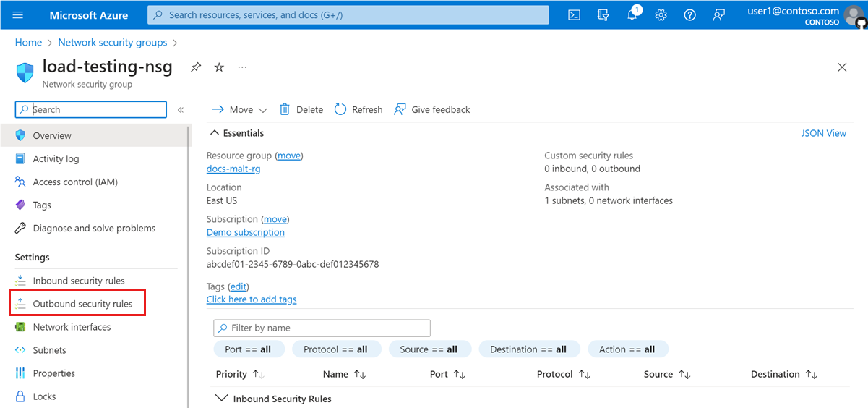Viewport: 868px width, 408px height.
Task: Open the Port == all filter
Action: pos(248,349)
